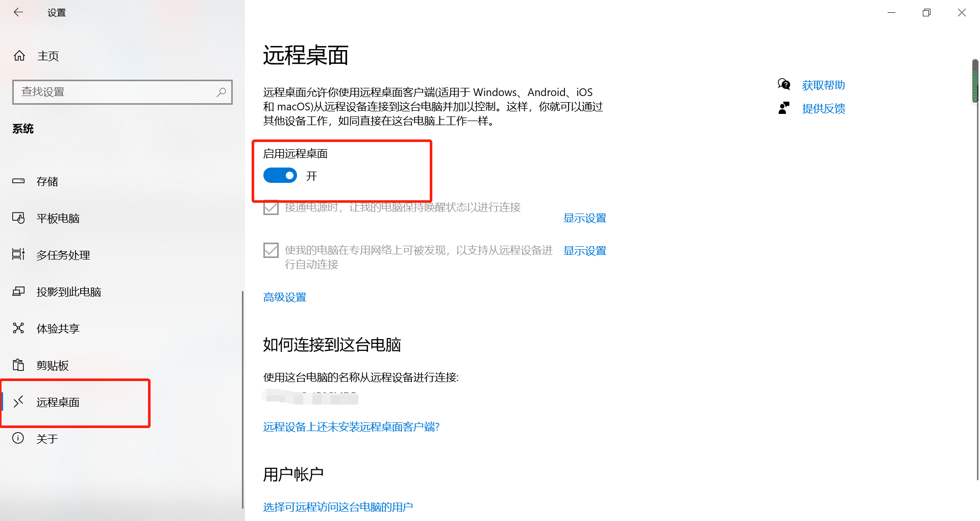Image resolution: width=980 pixels, height=521 pixels.
Task: Uncheck make PC discoverable on private networks
Action: pos(271,250)
